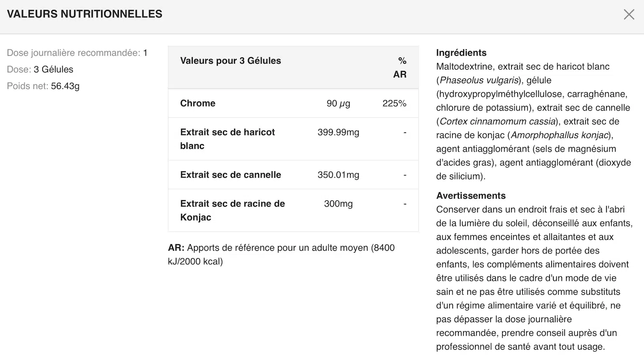644x364 pixels.
Task: Click the 350.01mg value
Action: (338, 175)
